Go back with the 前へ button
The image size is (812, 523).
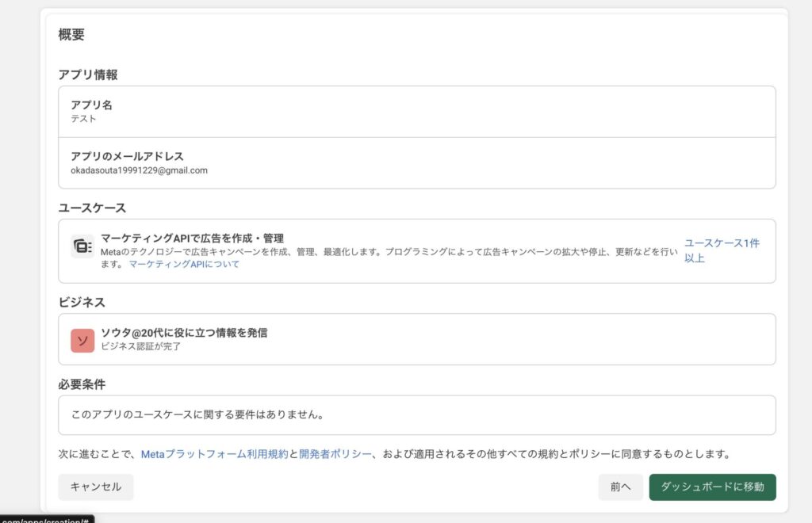click(620, 487)
